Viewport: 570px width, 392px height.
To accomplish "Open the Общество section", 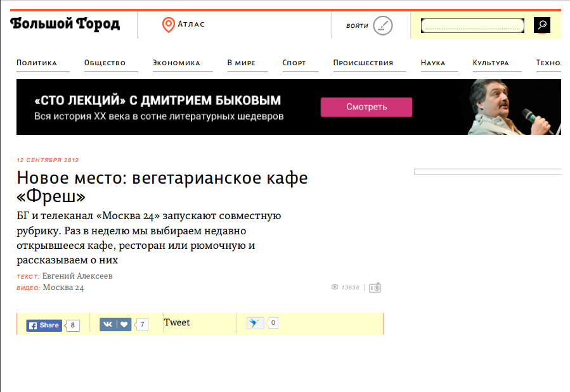I will (x=105, y=63).
